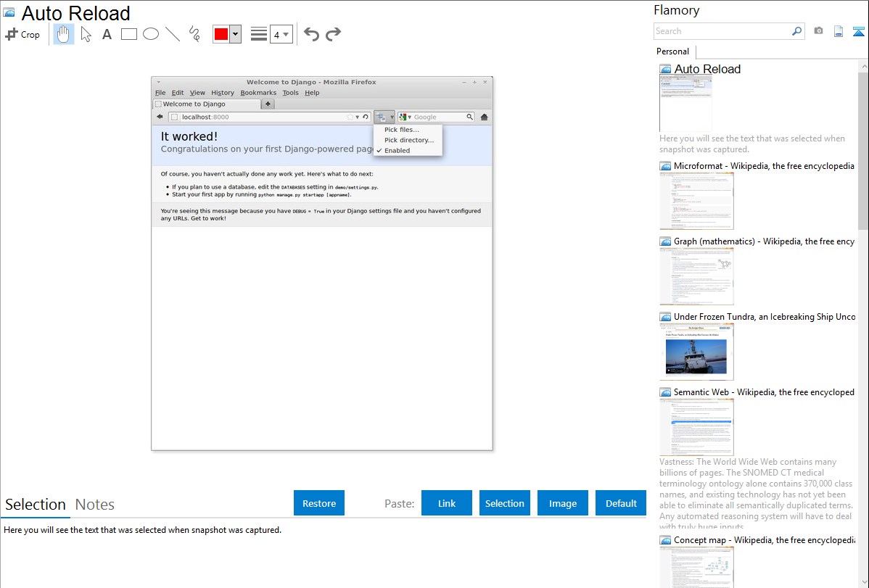Open the Concept map snapshot title
Viewport: 869px width, 588px height.
[765, 540]
